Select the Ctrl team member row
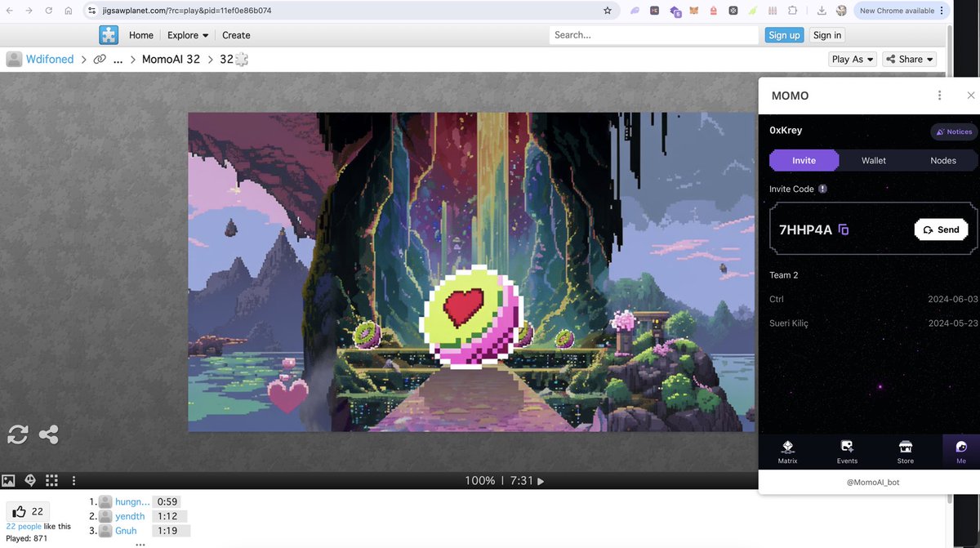The height and width of the screenshot is (548, 980). 873,300
